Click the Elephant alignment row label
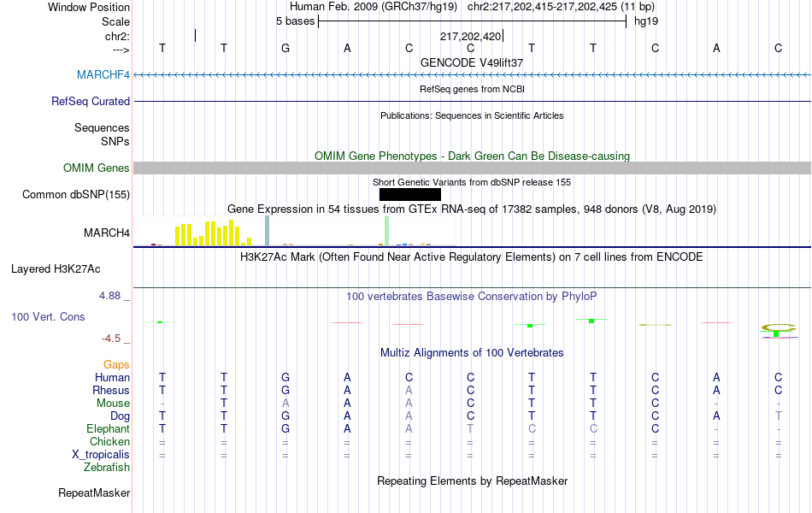812x513 pixels. [x=108, y=429]
